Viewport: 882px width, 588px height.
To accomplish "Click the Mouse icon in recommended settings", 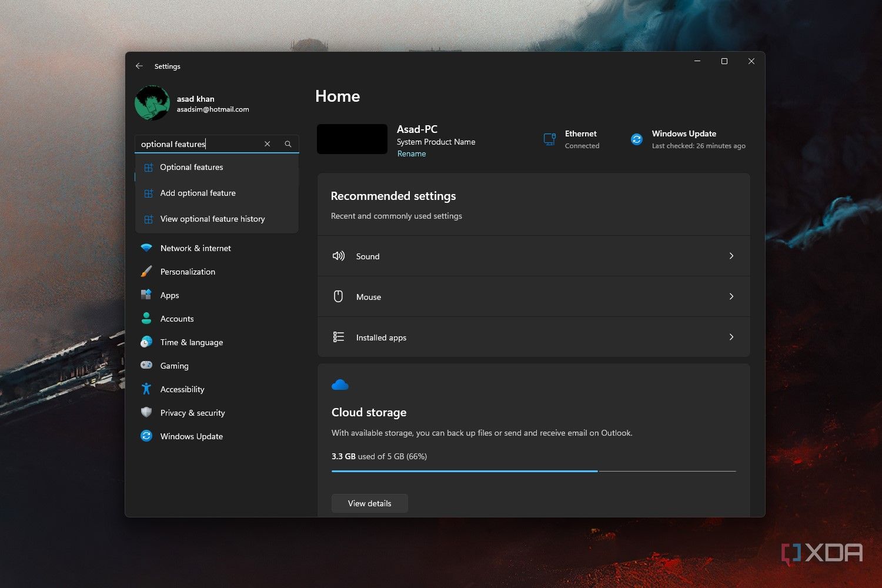I will [338, 296].
